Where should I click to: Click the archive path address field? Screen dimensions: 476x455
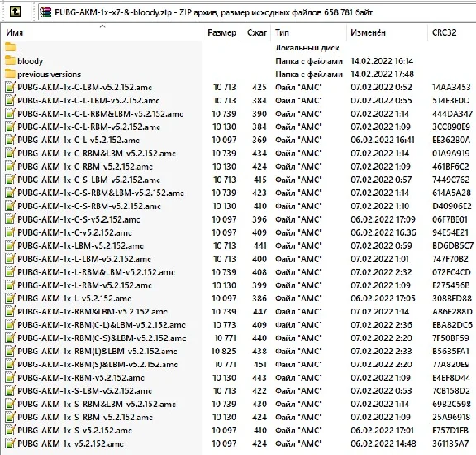coord(256,12)
